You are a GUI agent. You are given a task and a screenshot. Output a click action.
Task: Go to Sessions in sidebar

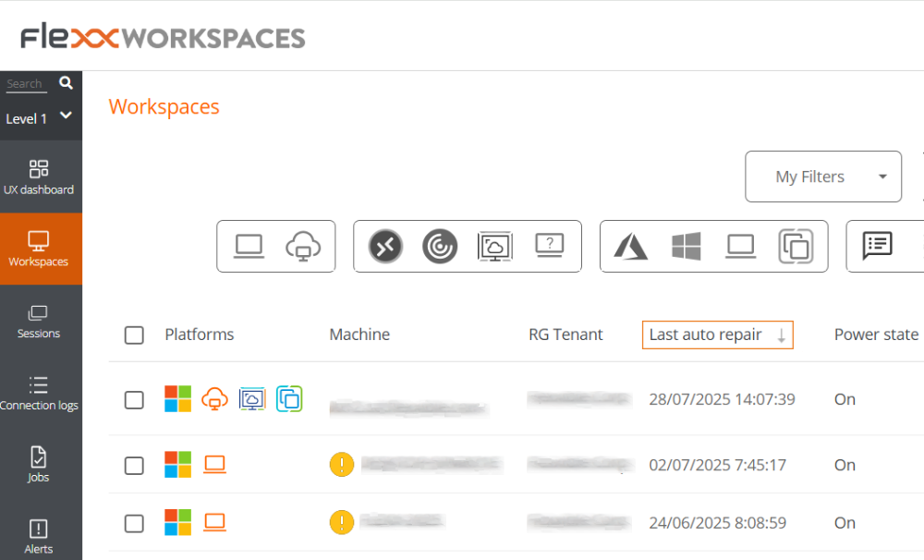coord(39,322)
